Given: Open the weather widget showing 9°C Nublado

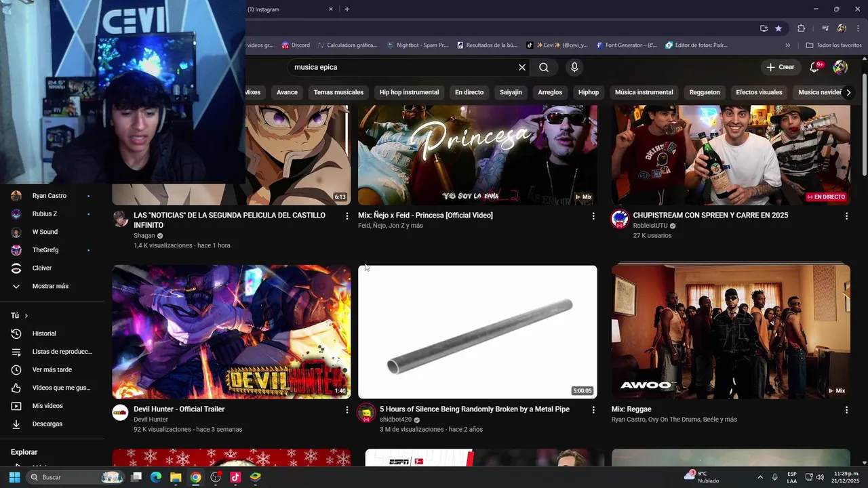Looking at the screenshot, I should pyautogui.click(x=702, y=477).
